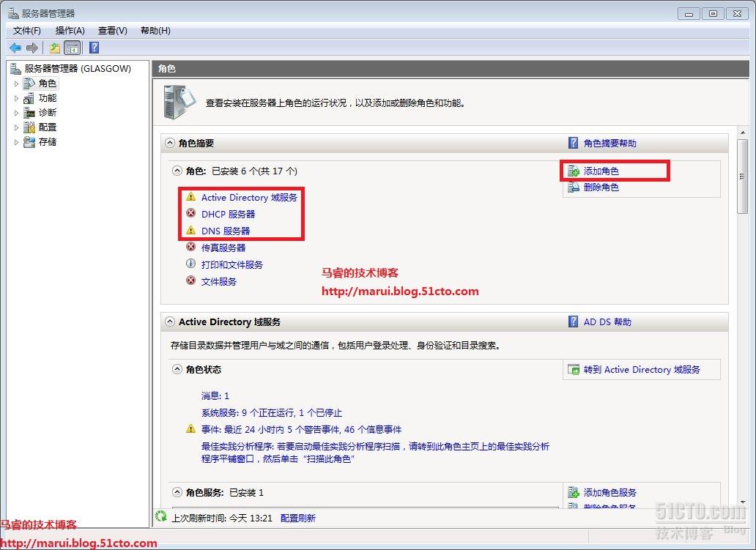
Task: Click error icon beside 文件服务
Action: (191, 280)
